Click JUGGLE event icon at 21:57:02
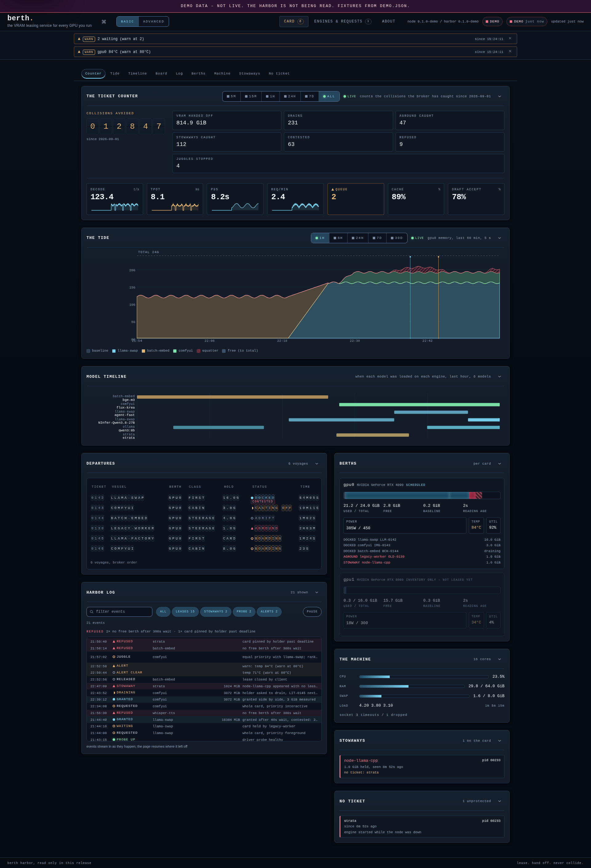The width and height of the screenshot is (591, 868). pos(114,657)
